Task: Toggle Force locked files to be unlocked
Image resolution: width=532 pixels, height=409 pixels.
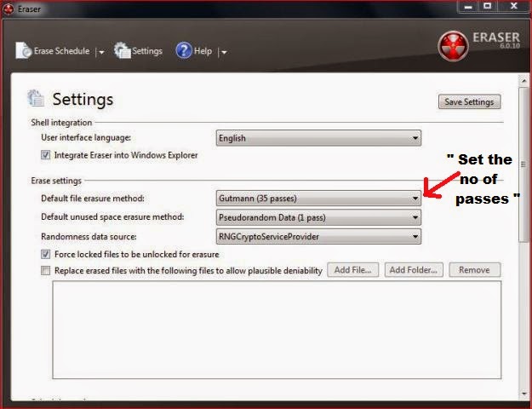Action: pyautogui.click(x=45, y=254)
